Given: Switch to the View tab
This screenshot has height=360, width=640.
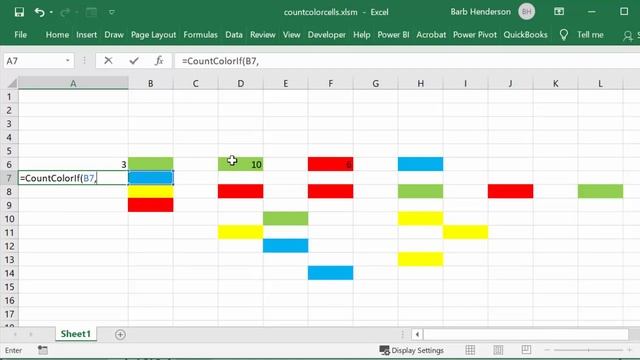Looking at the screenshot, I should [291, 35].
